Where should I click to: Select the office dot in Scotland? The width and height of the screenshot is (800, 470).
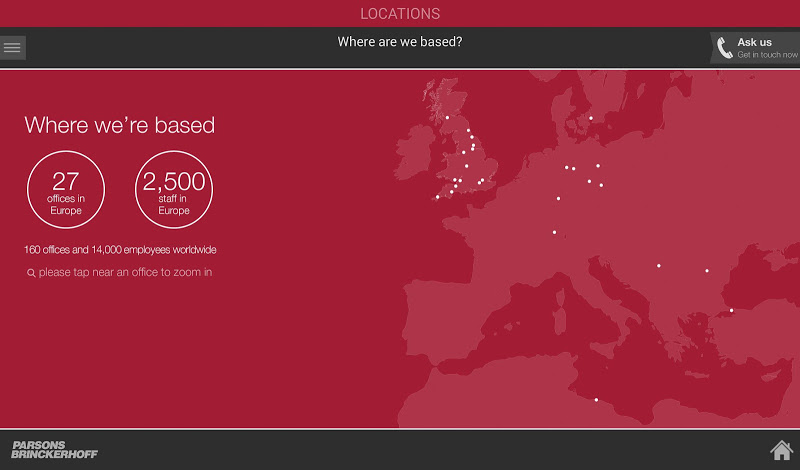click(x=447, y=118)
